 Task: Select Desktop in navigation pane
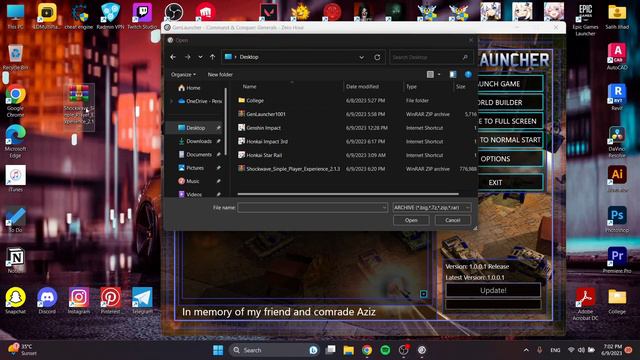point(195,128)
